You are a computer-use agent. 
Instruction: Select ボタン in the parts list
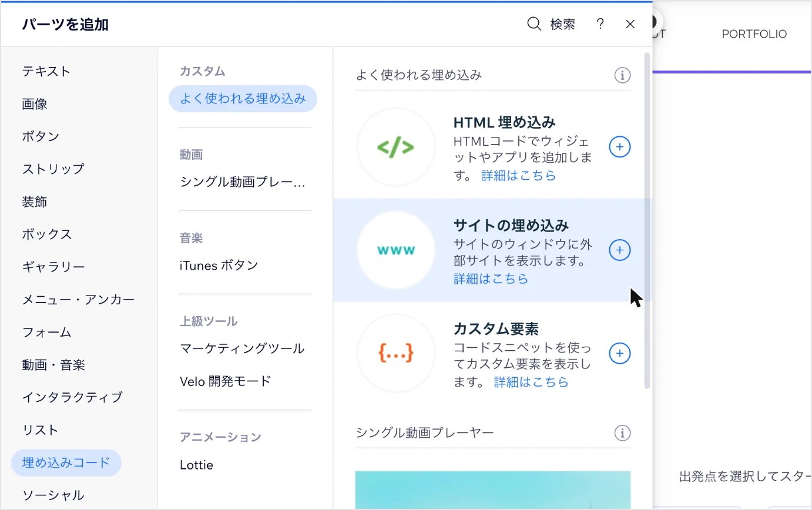point(41,136)
